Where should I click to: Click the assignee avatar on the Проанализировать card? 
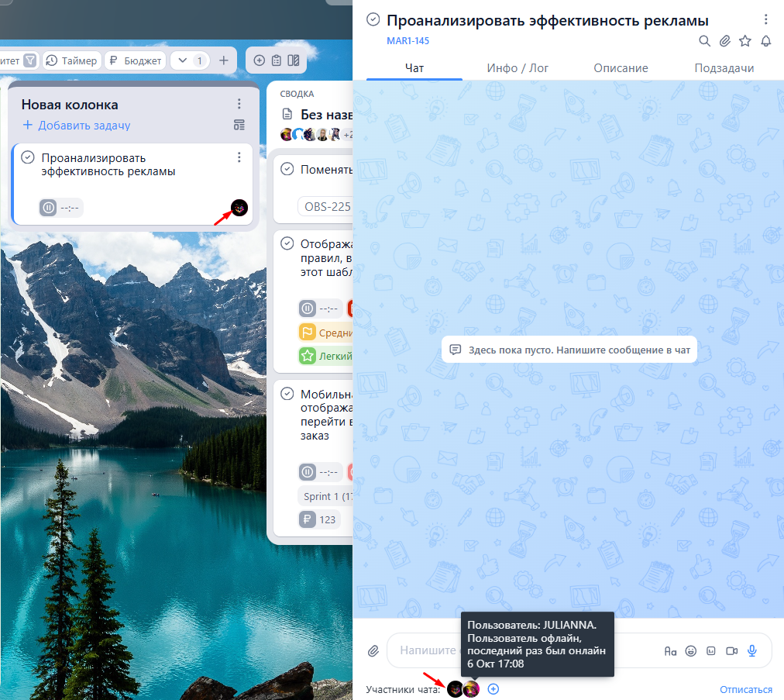(239, 208)
